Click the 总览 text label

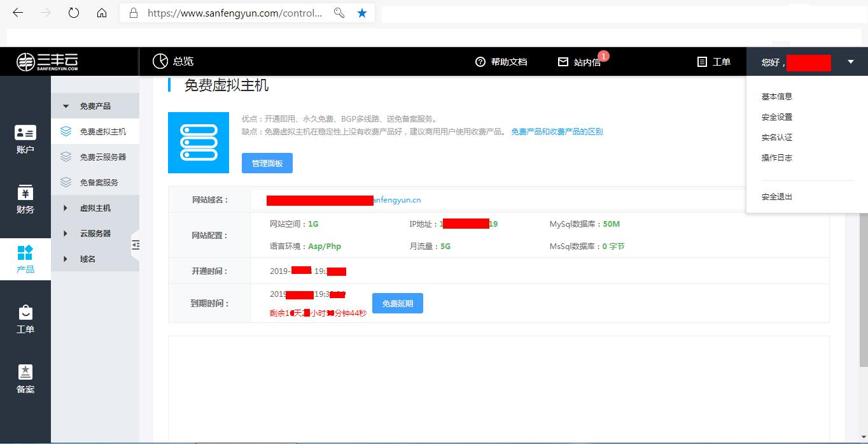183,61
